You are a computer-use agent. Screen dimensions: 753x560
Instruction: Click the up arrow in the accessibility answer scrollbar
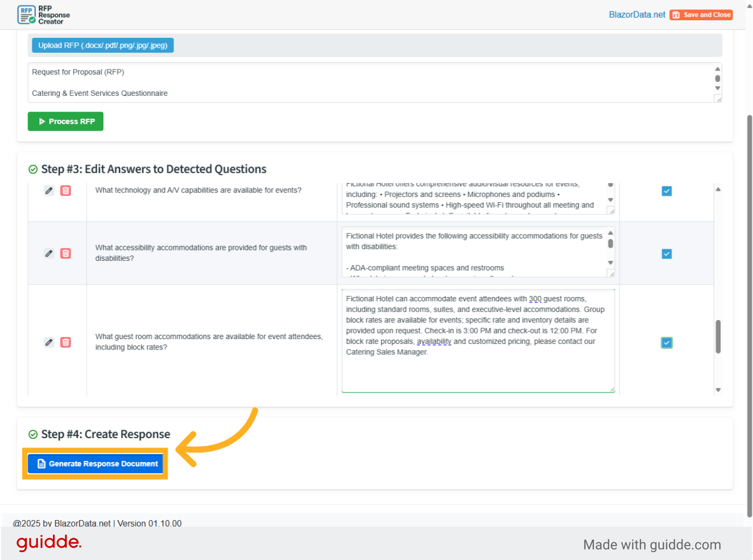click(x=611, y=233)
